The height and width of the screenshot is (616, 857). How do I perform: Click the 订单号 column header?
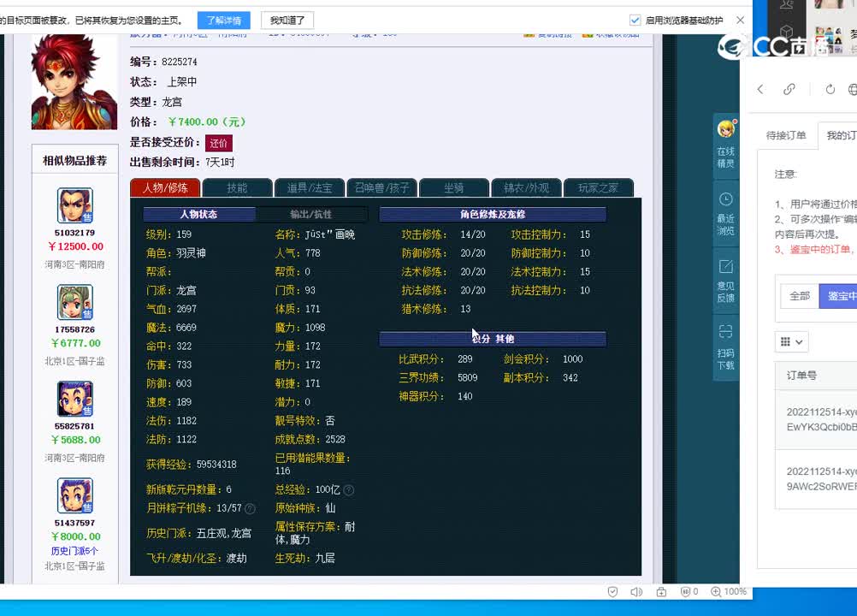pos(801,376)
